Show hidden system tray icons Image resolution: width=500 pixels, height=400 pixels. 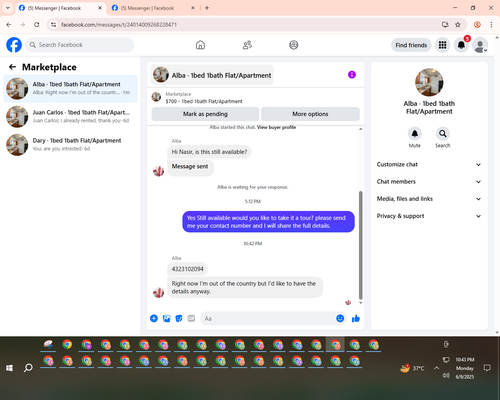436,368
